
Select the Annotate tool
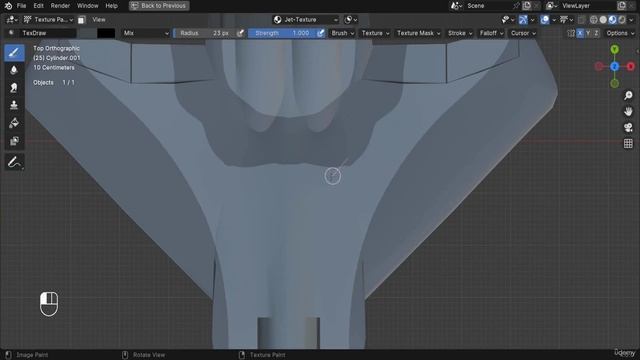14,162
